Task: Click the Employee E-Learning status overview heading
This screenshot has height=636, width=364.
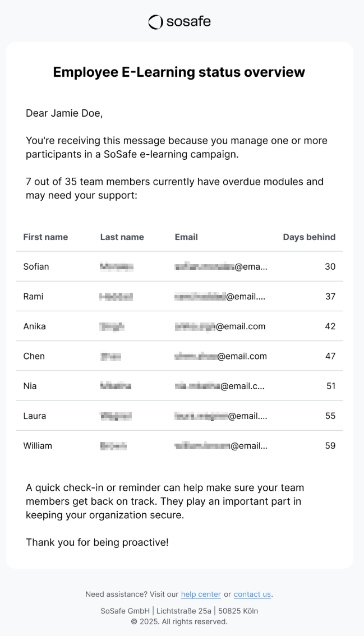Action: click(x=179, y=72)
